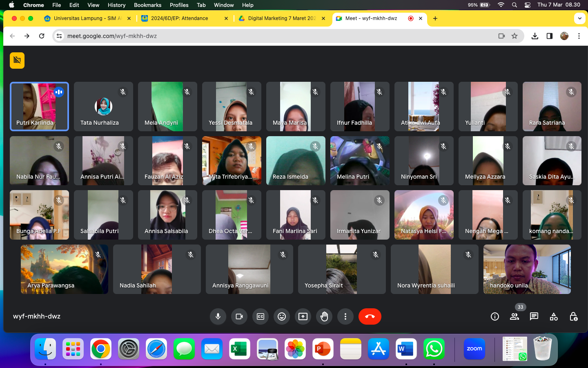Screen dimensions: 588x368
Task: Select handoko unila's video tile
Action: pyautogui.click(x=527, y=269)
